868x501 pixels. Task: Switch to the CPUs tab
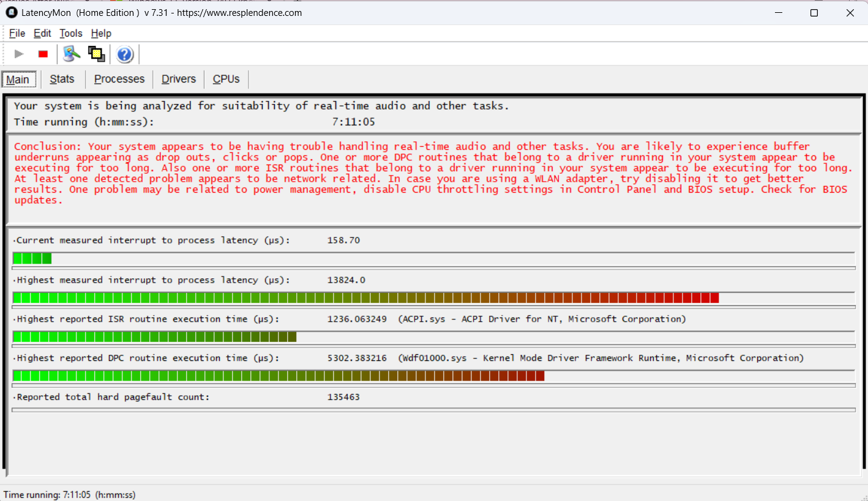226,79
